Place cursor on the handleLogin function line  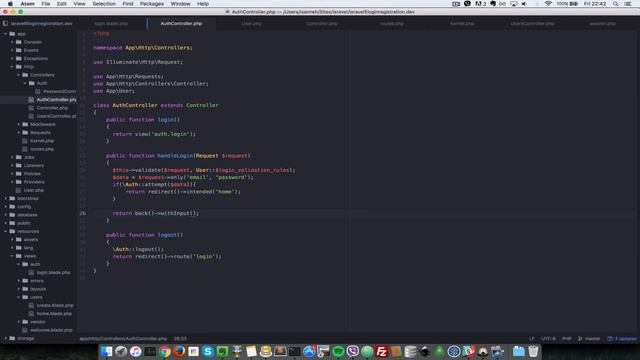tap(178, 156)
